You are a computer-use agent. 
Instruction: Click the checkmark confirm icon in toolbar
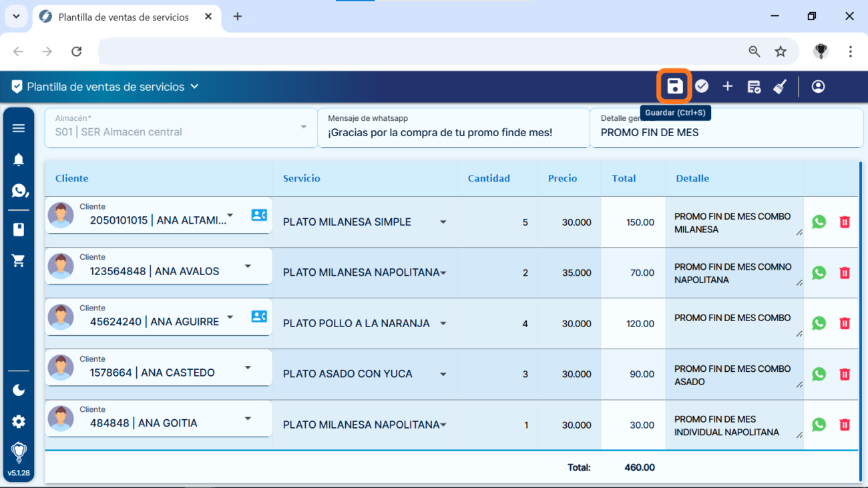(701, 86)
